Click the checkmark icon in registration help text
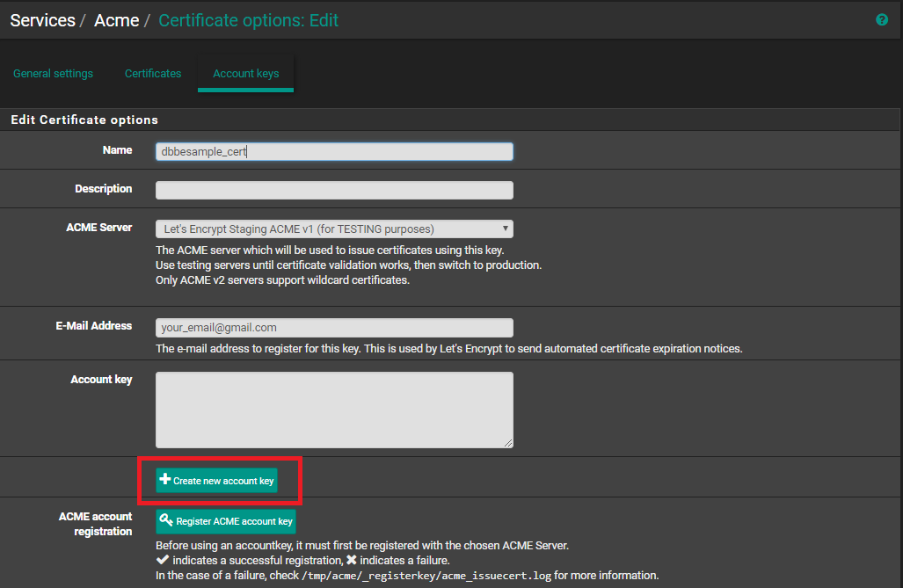The width and height of the screenshot is (903, 588). [x=162, y=560]
